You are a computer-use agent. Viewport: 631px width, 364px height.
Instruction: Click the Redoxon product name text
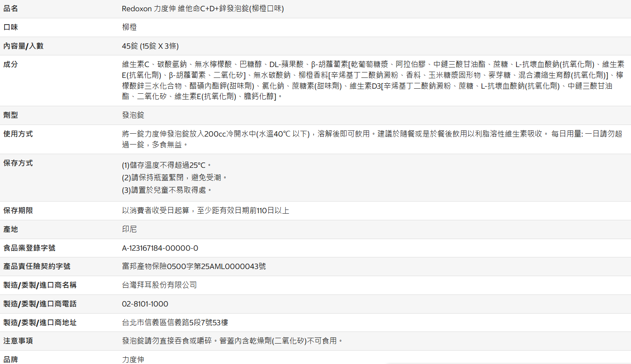click(202, 9)
